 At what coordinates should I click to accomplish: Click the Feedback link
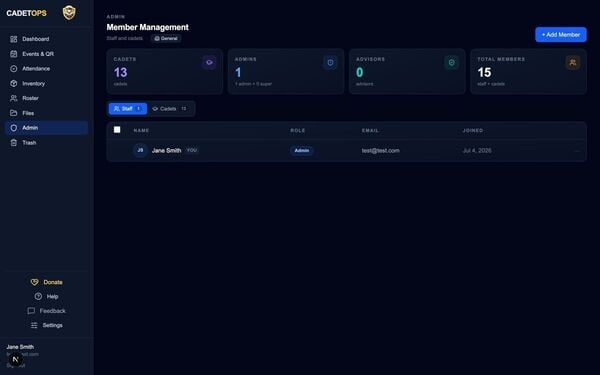click(x=47, y=311)
